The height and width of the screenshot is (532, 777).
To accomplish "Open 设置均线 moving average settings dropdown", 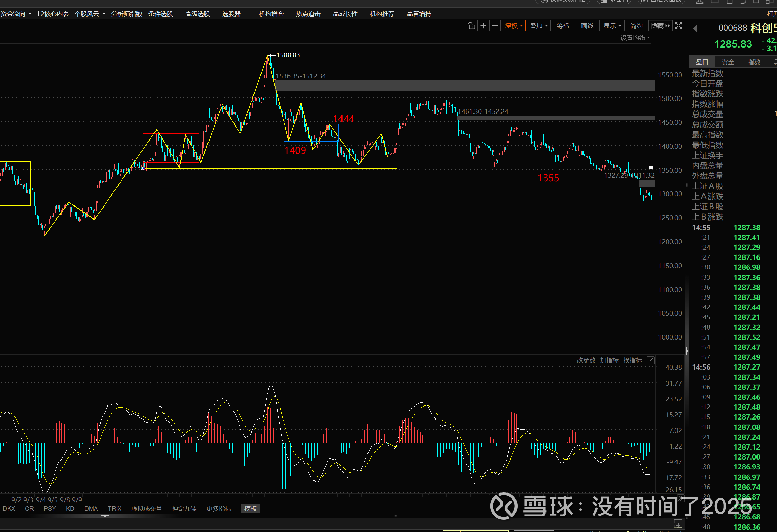I will [635, 38].
